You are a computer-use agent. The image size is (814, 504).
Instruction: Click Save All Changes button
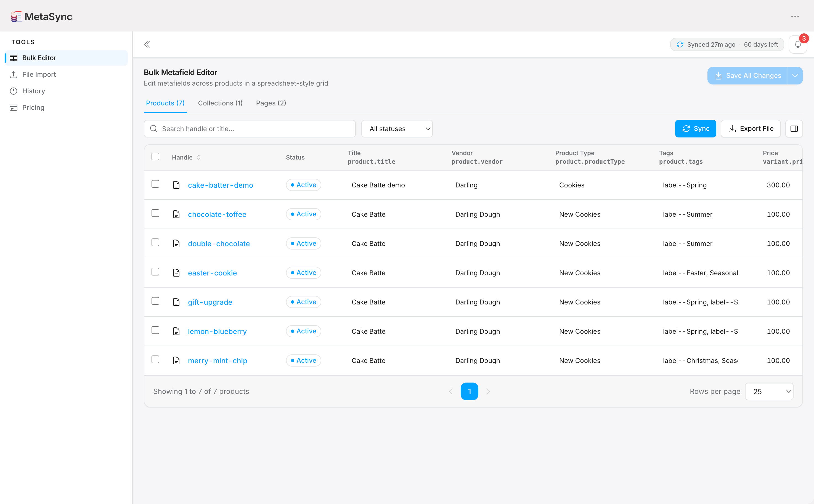click(x=747, y=76)
